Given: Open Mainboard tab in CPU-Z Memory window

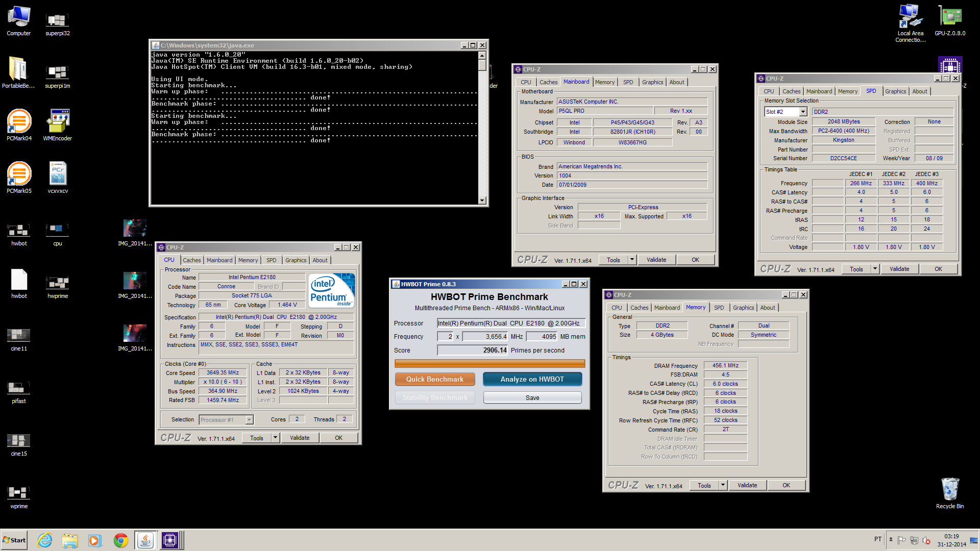Looking at the screenshot, I should click(x=667, y=308).
